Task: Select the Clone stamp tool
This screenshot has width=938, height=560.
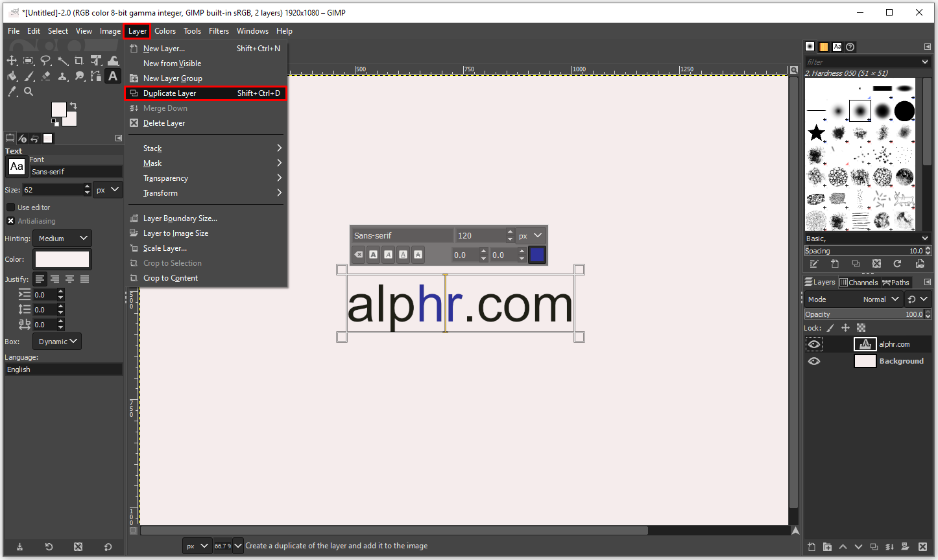Action: pos(62,76)
